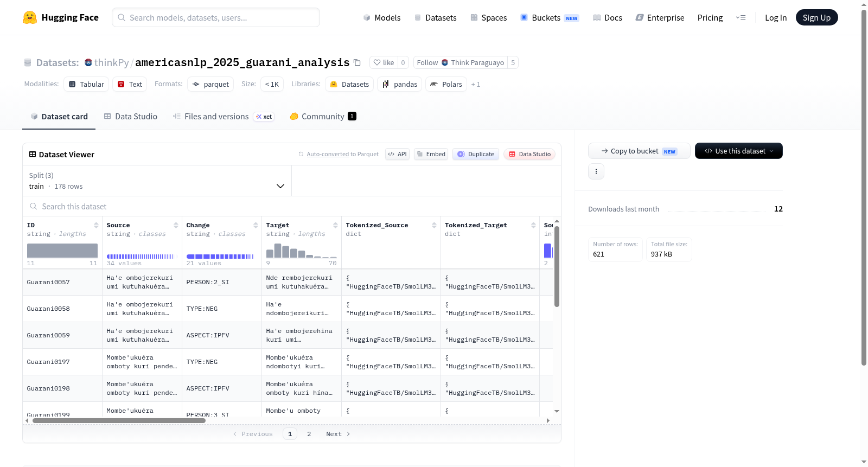This screenshot has width=868, height=467.
Task: Select the parquet format tag
Action: coord(210,84)
